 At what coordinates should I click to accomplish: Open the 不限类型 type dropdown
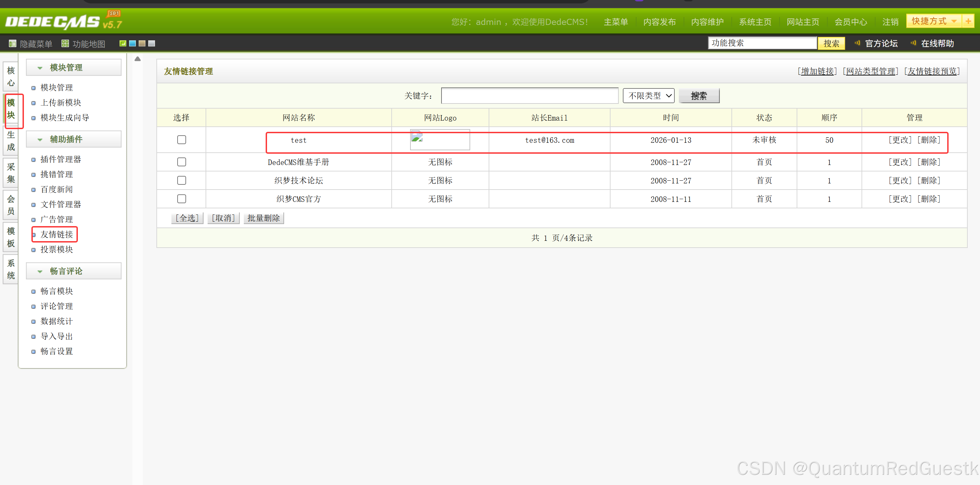tap(648, 96)
